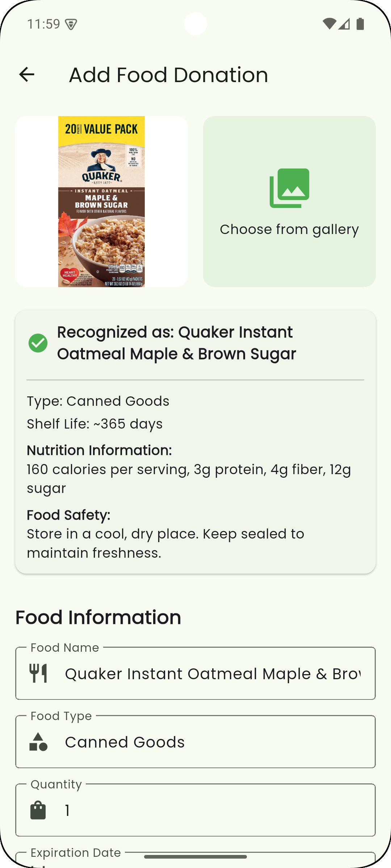
Task: Click the green gallery image icon
Action: 289,188
